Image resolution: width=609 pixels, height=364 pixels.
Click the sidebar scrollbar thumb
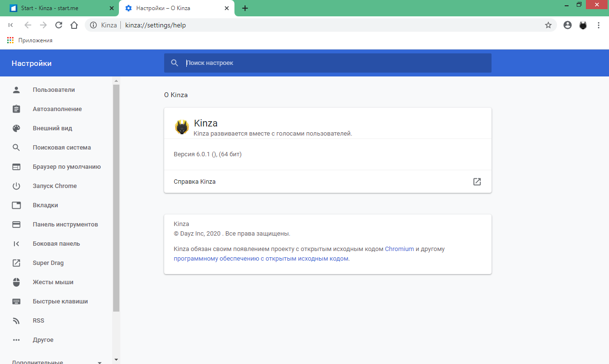click(x=116, y=198)
